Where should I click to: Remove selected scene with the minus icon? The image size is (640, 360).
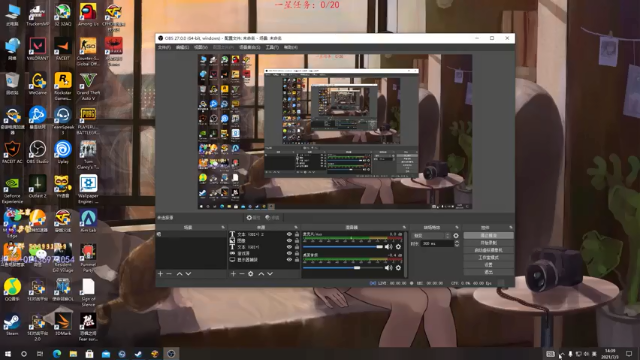(x=169, y=274)
